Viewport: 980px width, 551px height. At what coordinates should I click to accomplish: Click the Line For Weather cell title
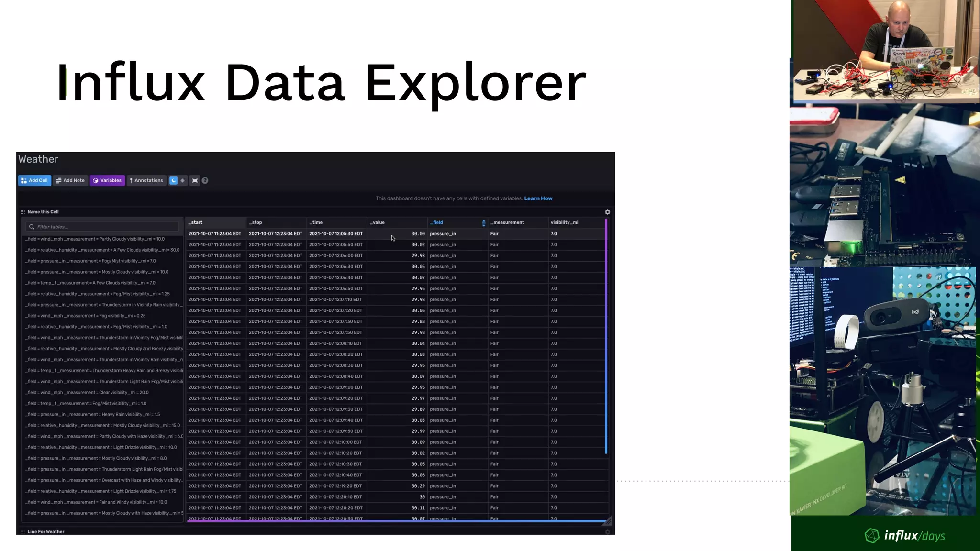(x=46, y=532)
